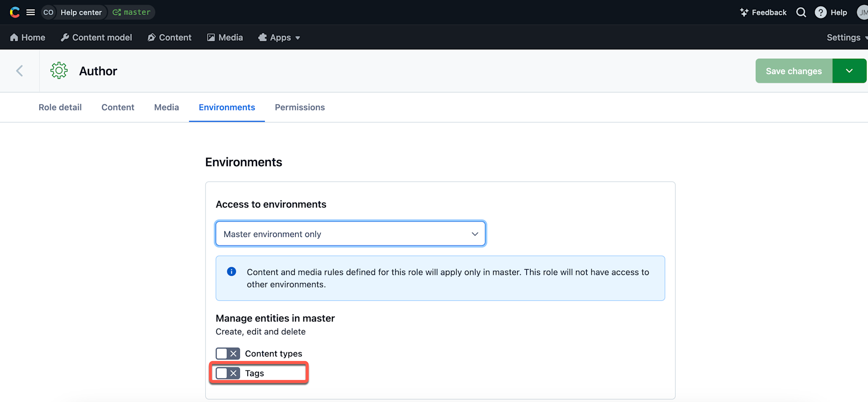Click the Content types toggle label
Screen dimensions: 868x402
[x=274, y=354]
